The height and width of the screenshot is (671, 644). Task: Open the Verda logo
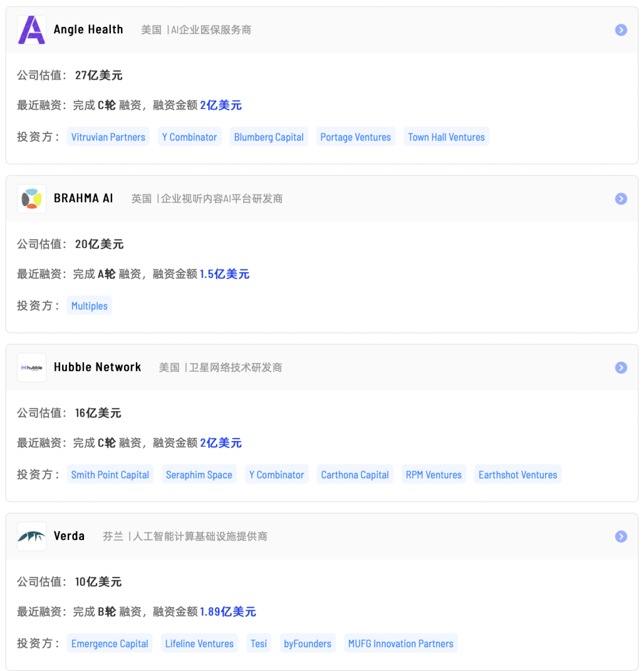(32, 537)
